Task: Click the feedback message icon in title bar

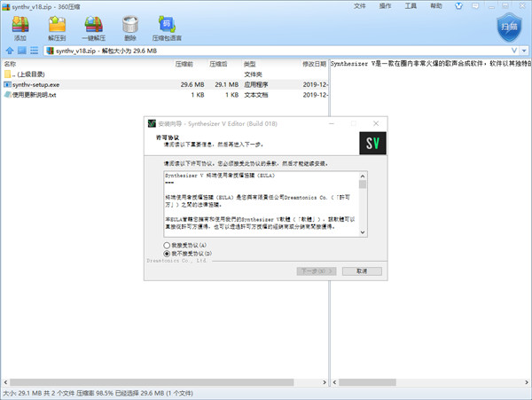Action: [475, 6]
